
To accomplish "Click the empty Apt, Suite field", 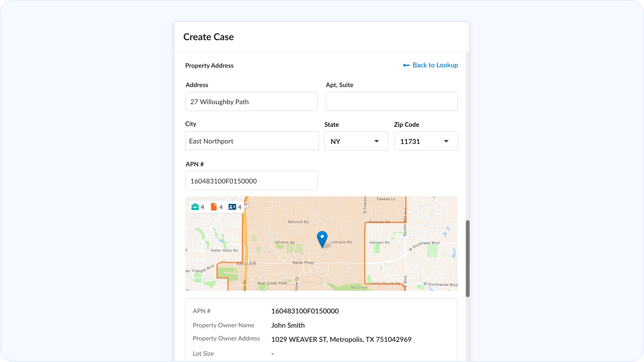I will coord(391,102).
